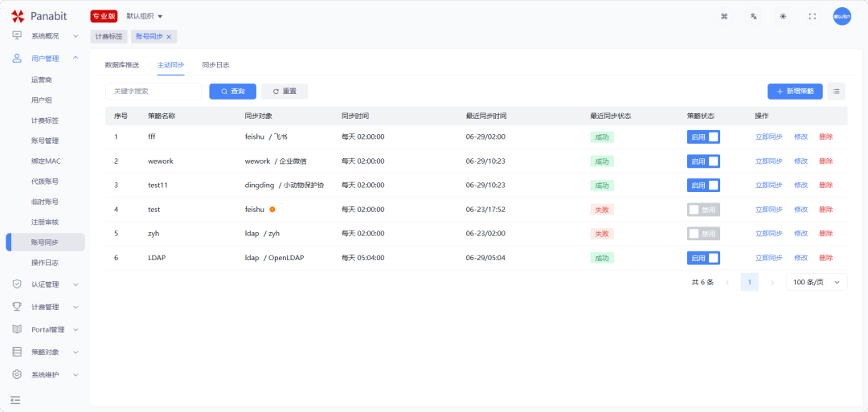The height and width of the screenshot is (412, 868).
Task: Click 修改 for the zyh policy
Action: tap(801, 234)
